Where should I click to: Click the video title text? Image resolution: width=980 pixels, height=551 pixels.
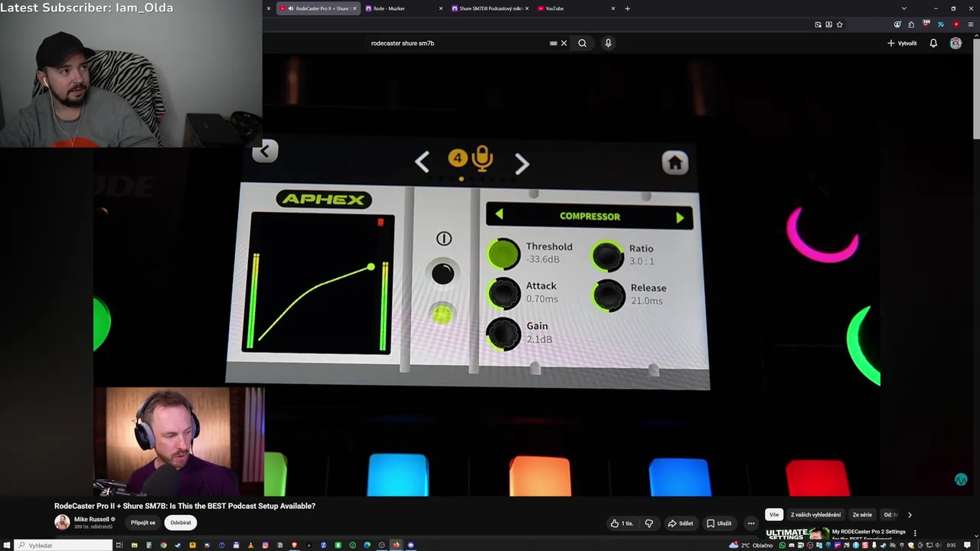(x=185, y=506)
